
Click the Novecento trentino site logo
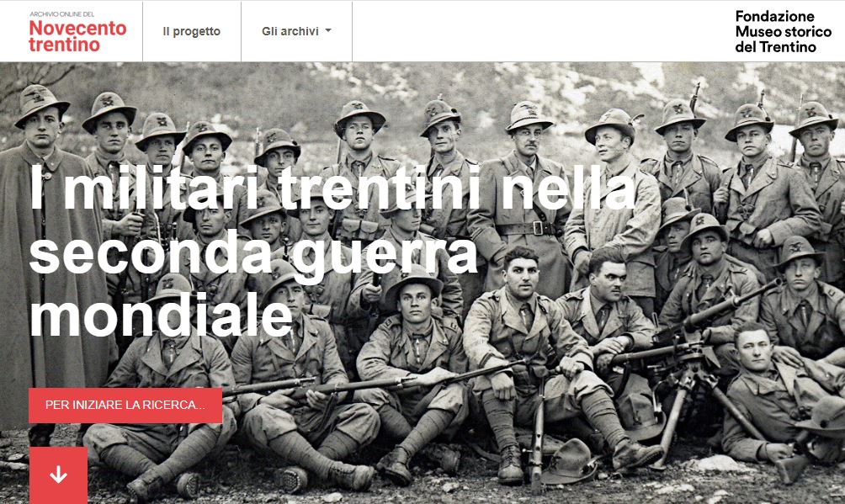(x=77, y=31)
